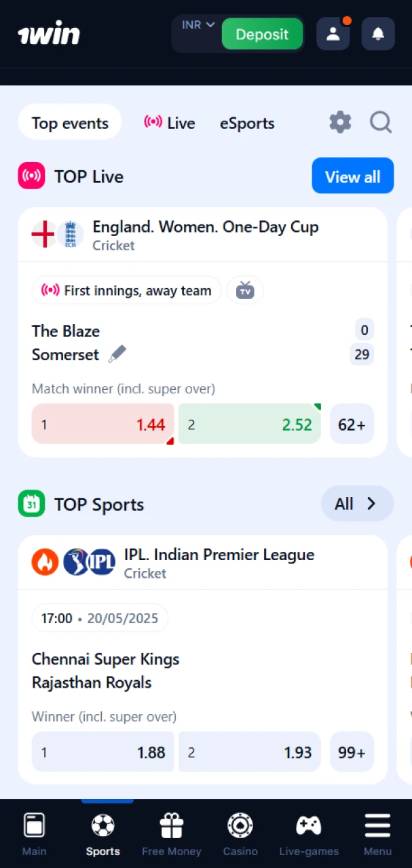Open the INR currency dropdown

click(196, 24)
